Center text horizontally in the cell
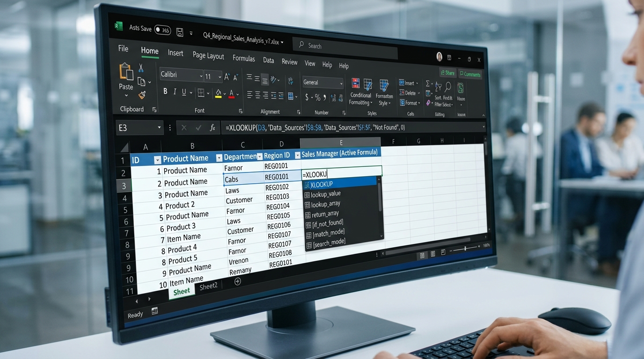 257,95
